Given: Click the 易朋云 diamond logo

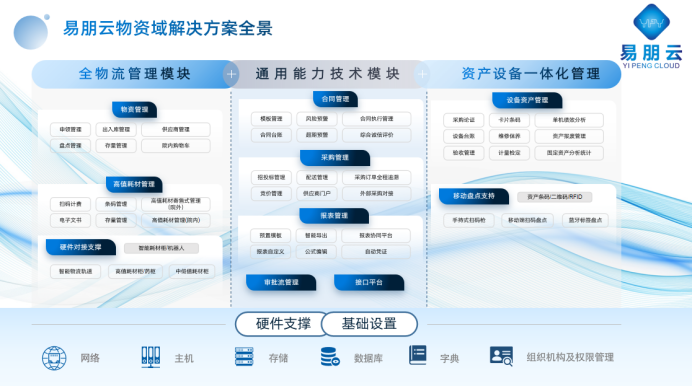Looking at the screenshot, I should (651, 22).
